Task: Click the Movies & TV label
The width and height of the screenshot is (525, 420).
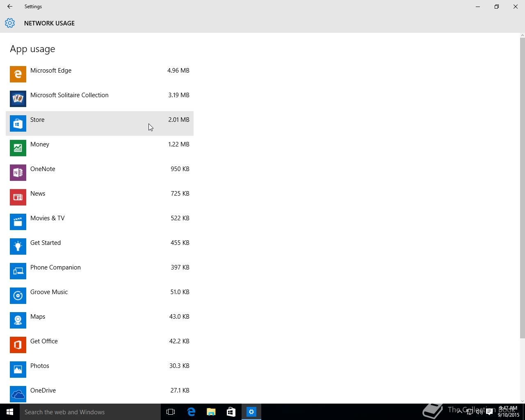Action: tap(48, 218)
